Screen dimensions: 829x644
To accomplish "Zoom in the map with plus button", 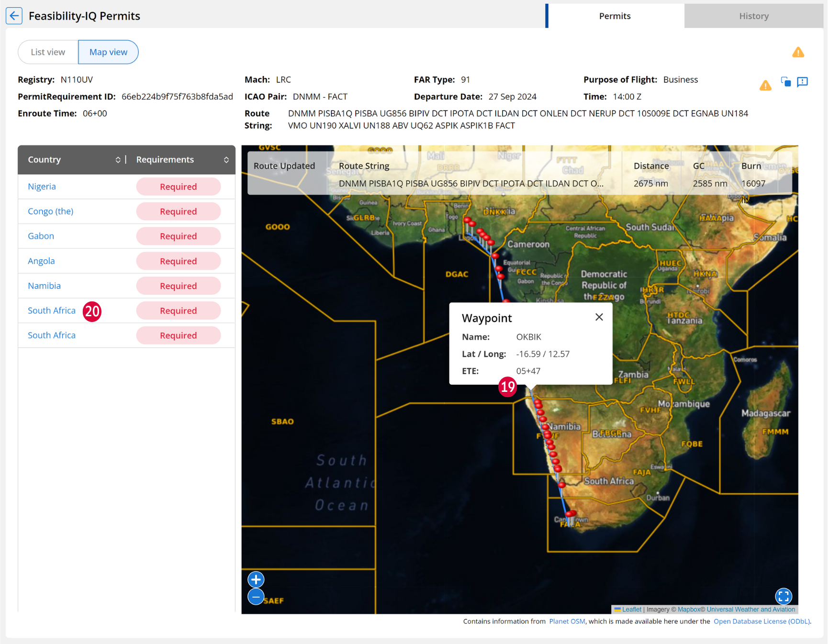I will (256, 580).
